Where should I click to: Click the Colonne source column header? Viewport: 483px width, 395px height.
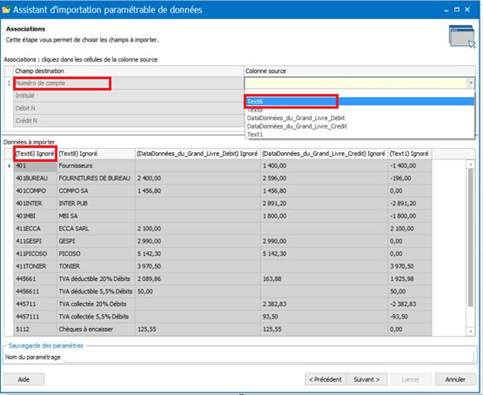pos(360,71)
